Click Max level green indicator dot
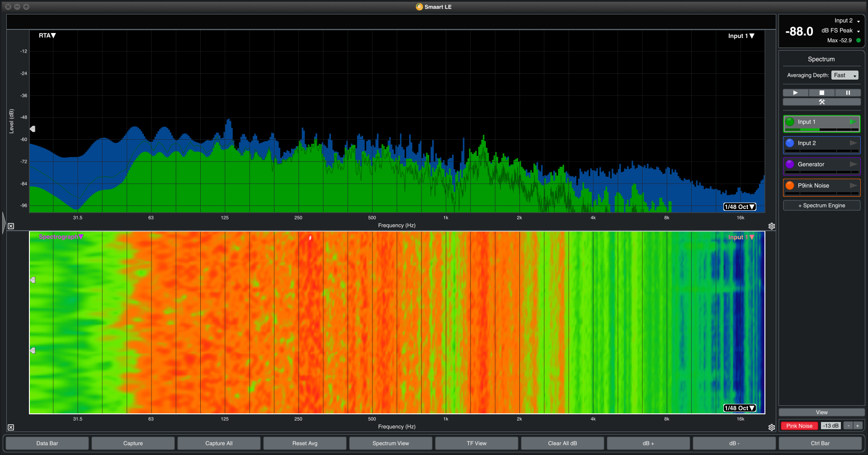 859,40
